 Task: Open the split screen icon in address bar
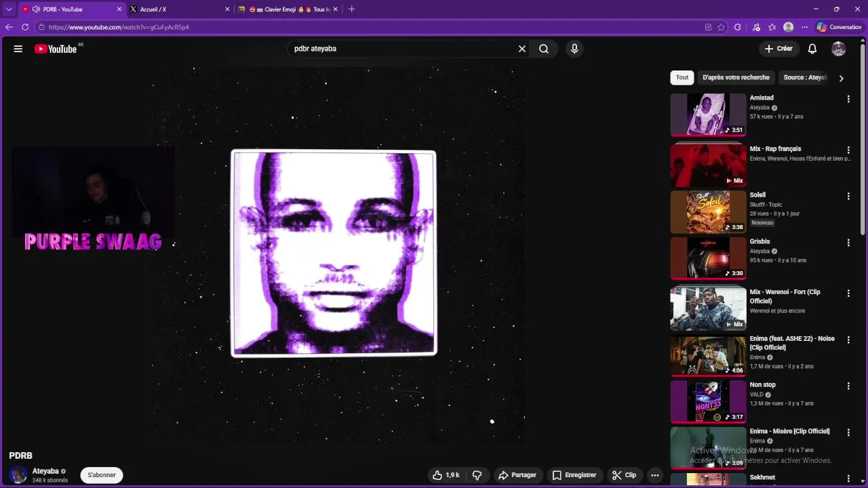708,27
